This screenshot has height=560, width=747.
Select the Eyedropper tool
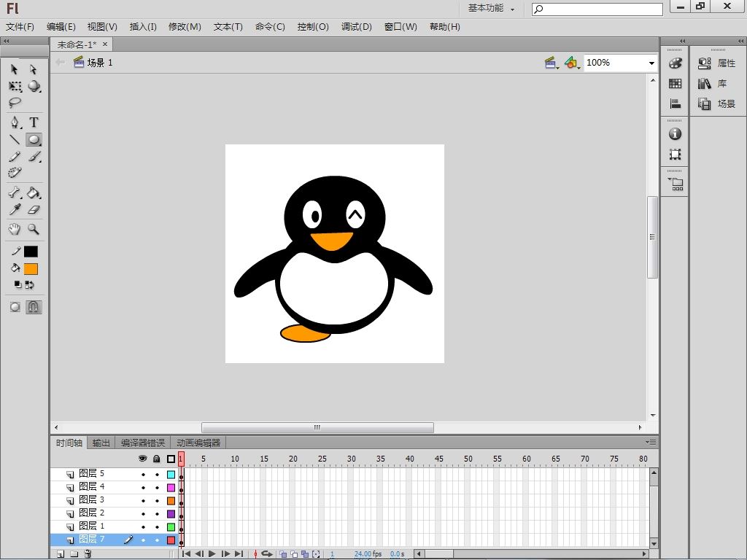15,210
